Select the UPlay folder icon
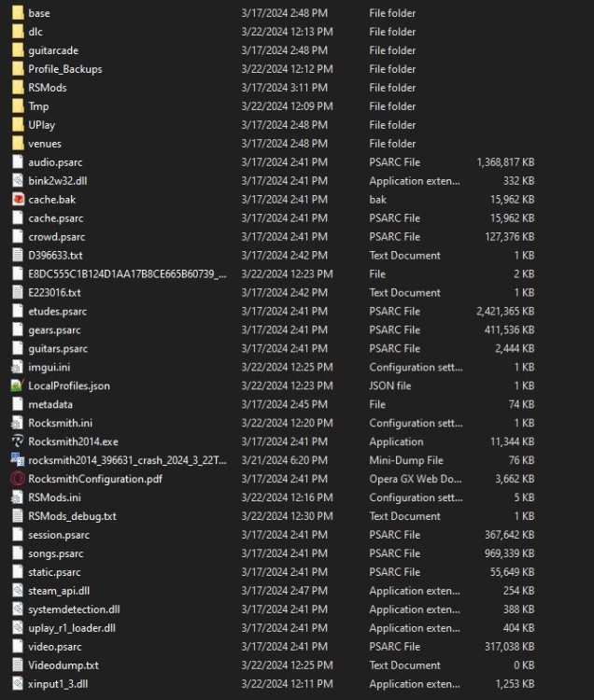Screen dimensions: 594x700 point(18,124)
